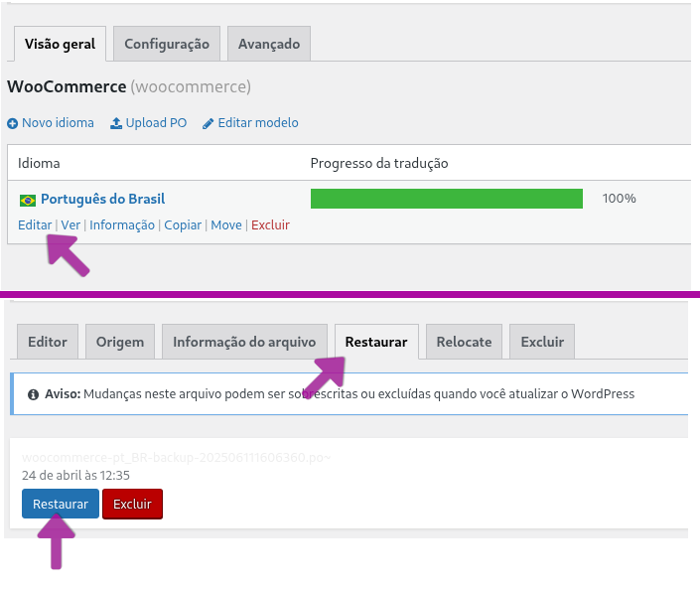Click the red Excluir backup button
The height and width of the screenshot is (590, 700).
(x=132, y=504)
